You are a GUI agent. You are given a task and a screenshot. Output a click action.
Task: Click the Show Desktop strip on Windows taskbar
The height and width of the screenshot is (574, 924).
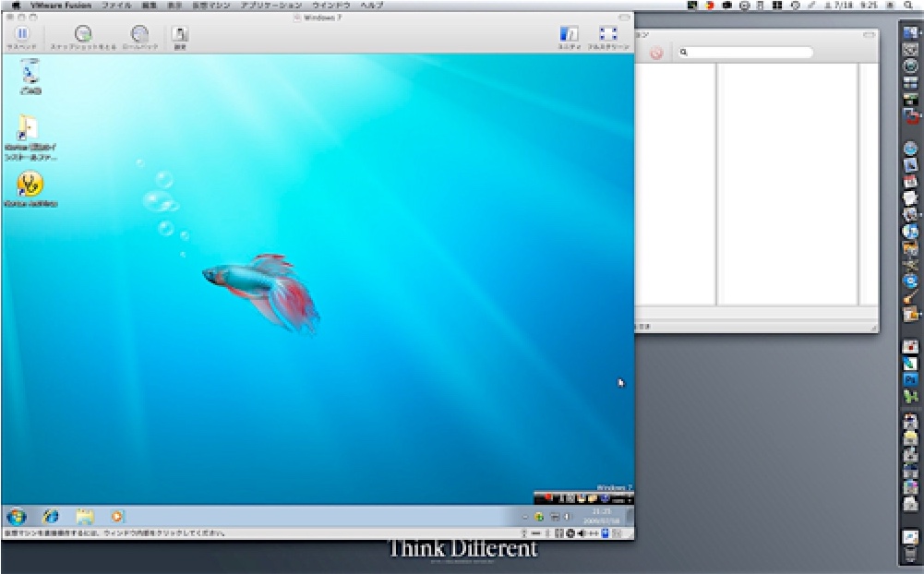click(x=630, y=516)
